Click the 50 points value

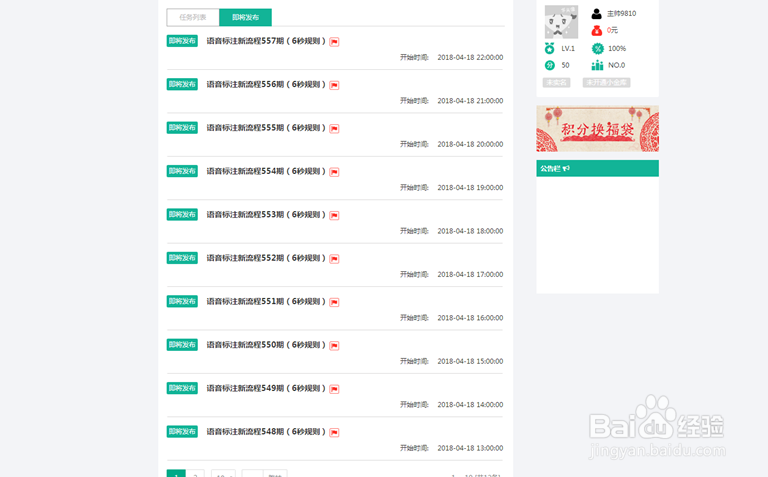click(x=565, y=65)
